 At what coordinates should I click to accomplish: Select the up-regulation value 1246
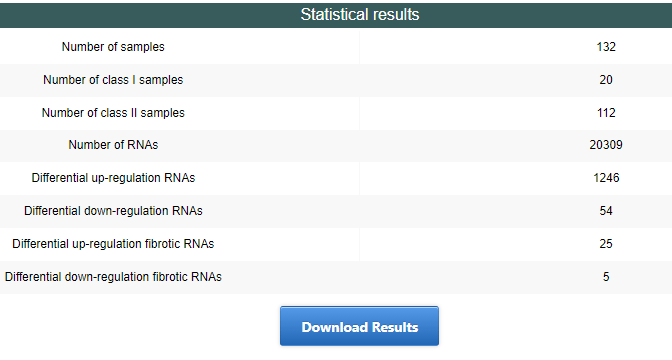[606, 178]
